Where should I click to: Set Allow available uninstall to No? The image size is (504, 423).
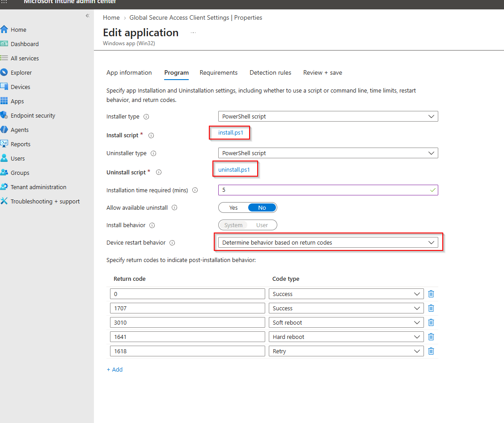click(262, 207)
